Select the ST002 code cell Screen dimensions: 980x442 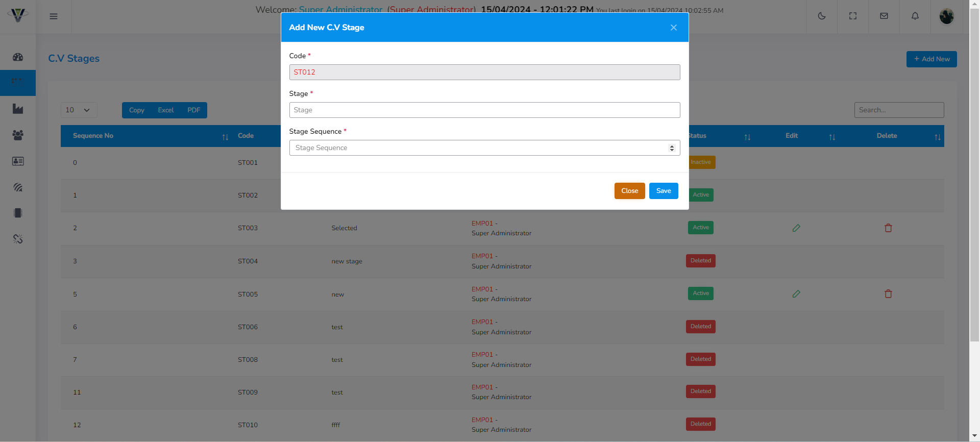pos(248,195)
